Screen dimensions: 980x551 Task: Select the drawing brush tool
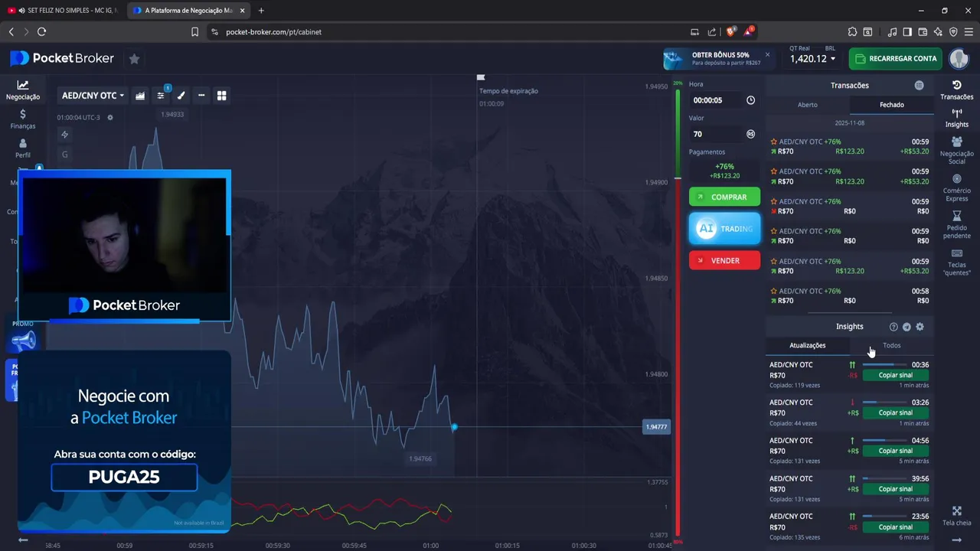point(181,96)
